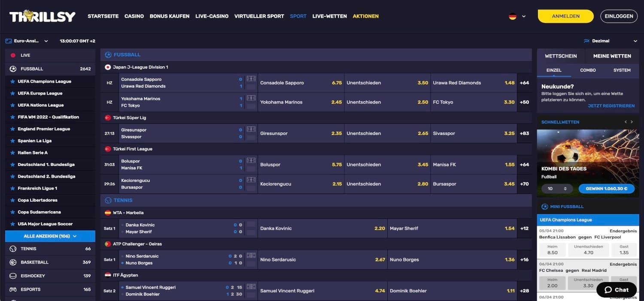Open pitch tracker icon for Boluspor match
The image size is (644, 301).
point(251,161)
